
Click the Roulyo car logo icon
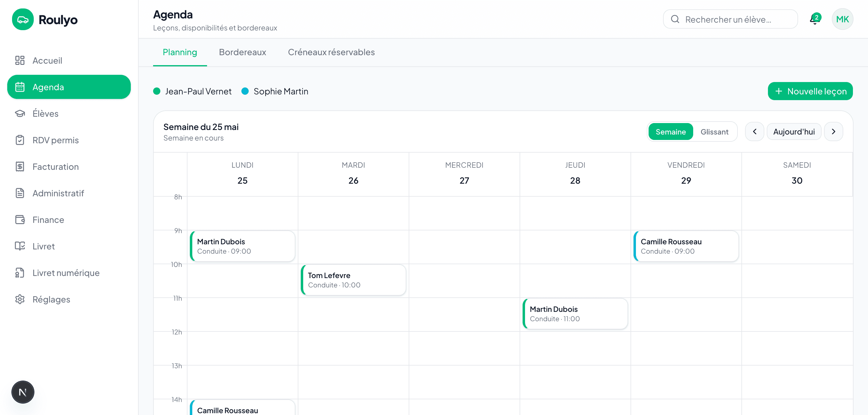[x=23, y=20]
